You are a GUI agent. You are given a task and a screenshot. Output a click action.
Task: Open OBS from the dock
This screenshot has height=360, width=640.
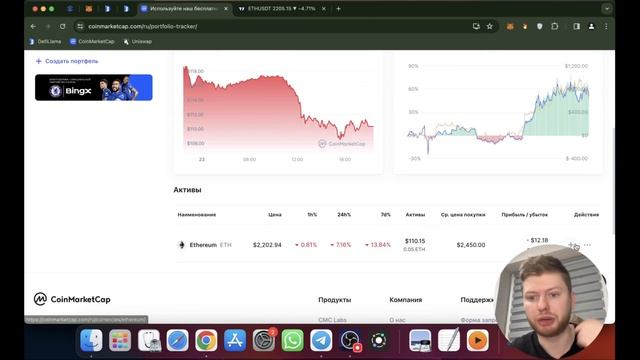[x=350, y=340]
